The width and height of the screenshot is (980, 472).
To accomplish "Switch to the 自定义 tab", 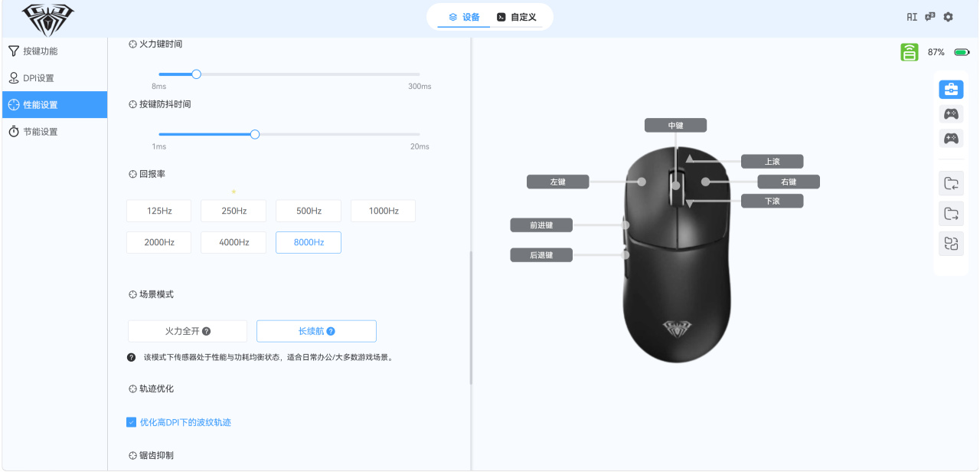I will tap(516, 17).
